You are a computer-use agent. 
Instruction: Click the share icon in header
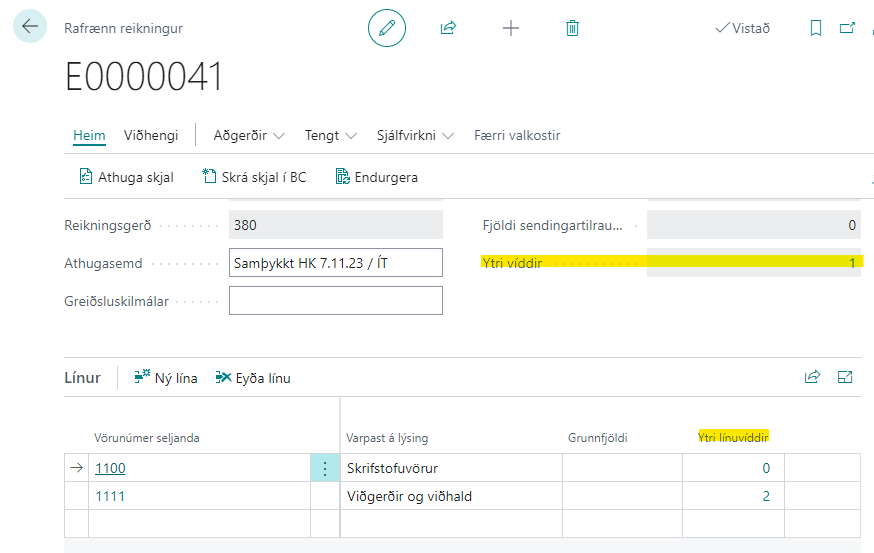[x=448, y=28]
